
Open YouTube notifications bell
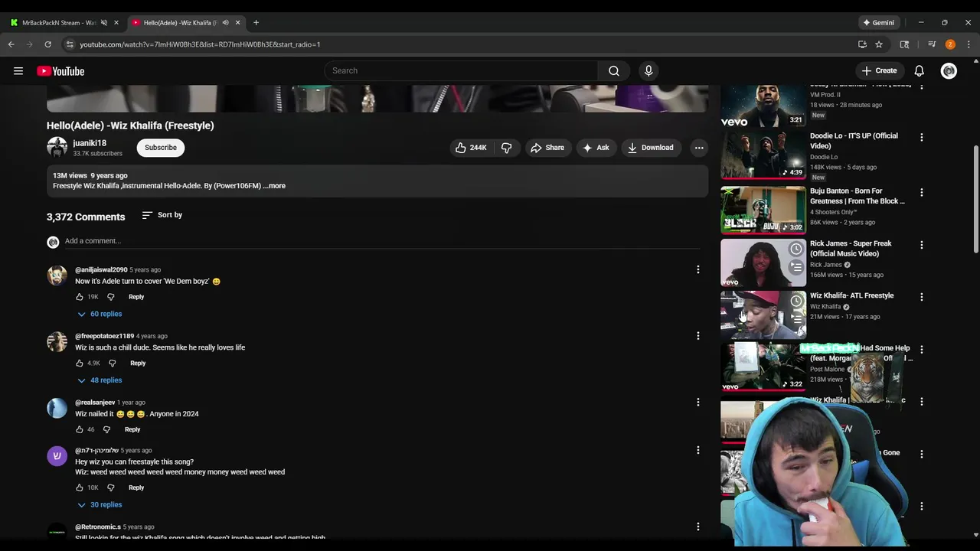[x=919, y=70]
